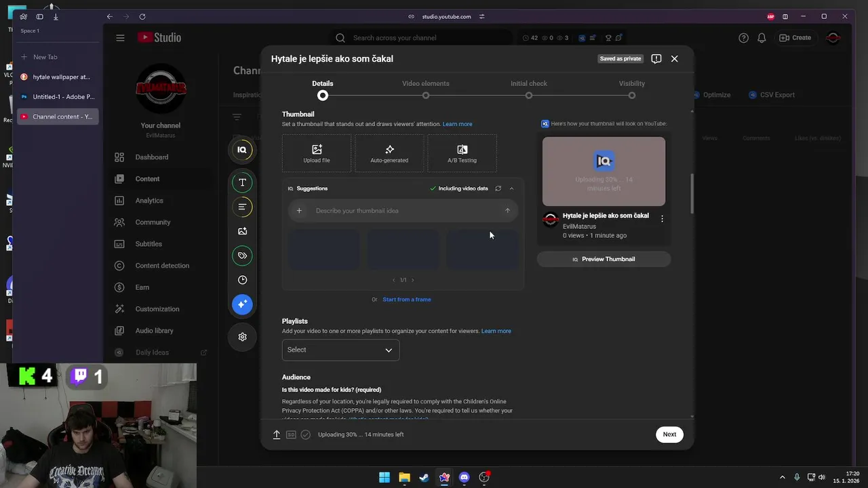868x488 pixels.
Task: Click the Create button
Action: [x=795, y=38]
